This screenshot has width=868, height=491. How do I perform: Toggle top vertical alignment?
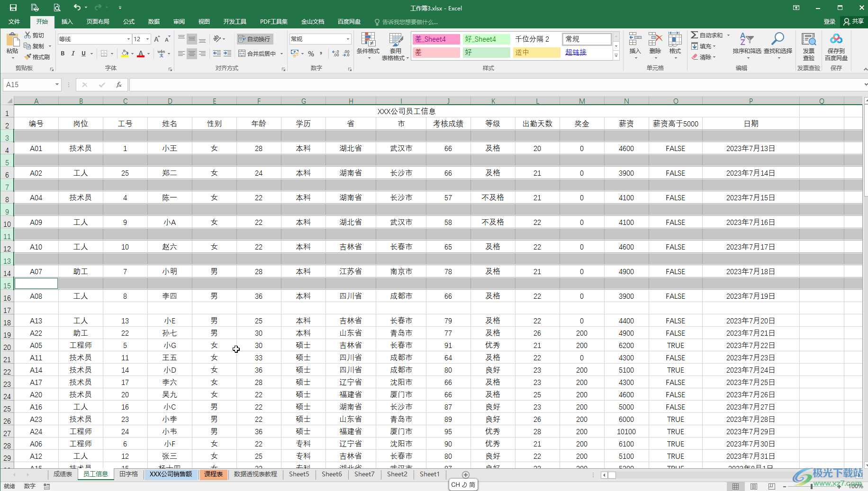[x=181, y=39]
